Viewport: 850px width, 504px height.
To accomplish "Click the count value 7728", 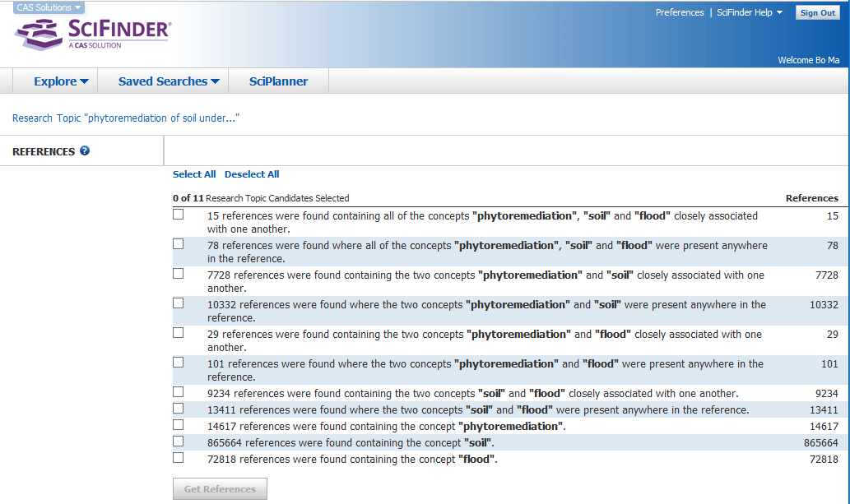I will tap(827, 275).
